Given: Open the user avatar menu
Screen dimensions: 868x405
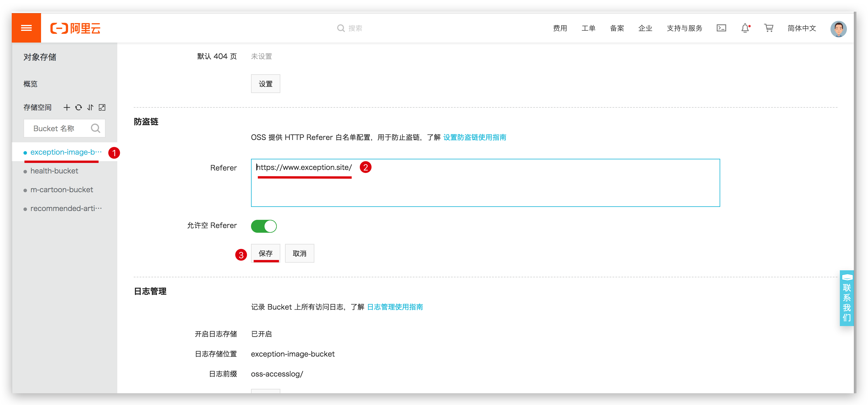Looking at the screenshot, I should click(838, 29).
